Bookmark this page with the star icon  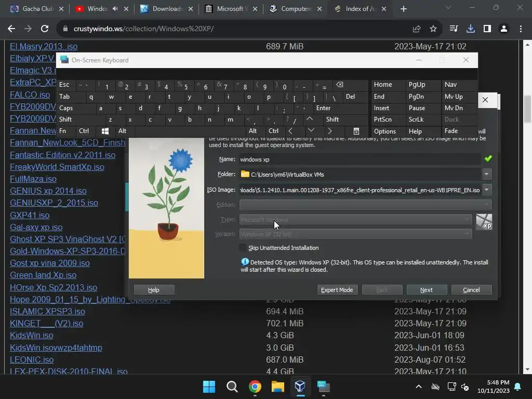coord(433,29)
